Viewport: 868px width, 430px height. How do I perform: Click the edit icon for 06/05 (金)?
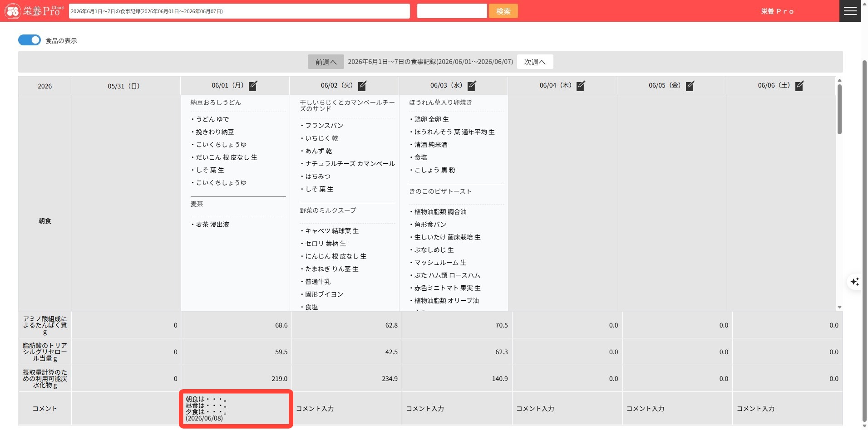pyautogui.click(x=690, y=86)
